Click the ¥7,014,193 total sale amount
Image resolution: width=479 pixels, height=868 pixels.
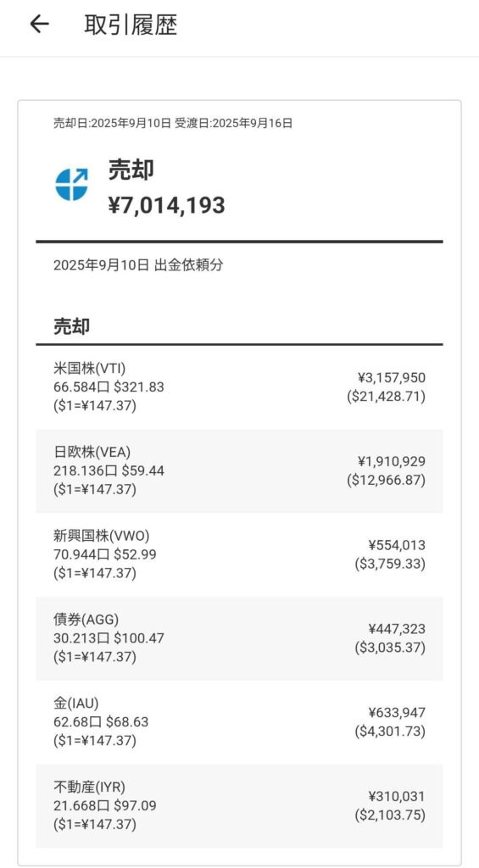(167, 205)
